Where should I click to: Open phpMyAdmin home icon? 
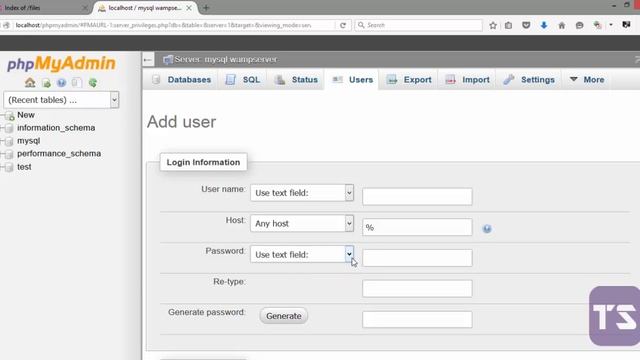click(x=30, y=83)
